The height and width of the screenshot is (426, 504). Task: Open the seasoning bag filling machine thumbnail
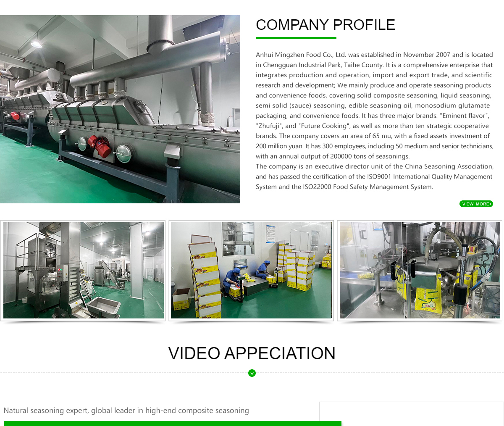420,270
